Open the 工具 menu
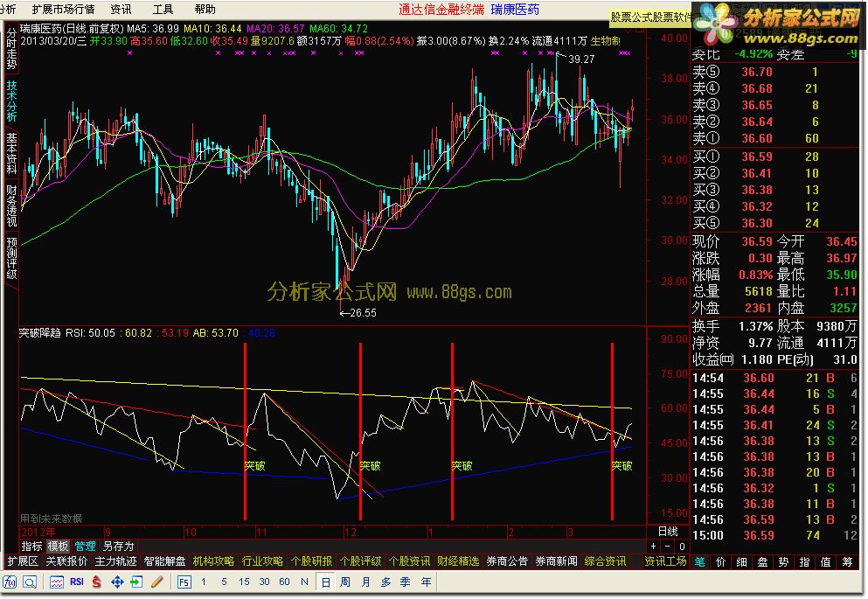Viewport: 868px width, 599px height. 163,10
